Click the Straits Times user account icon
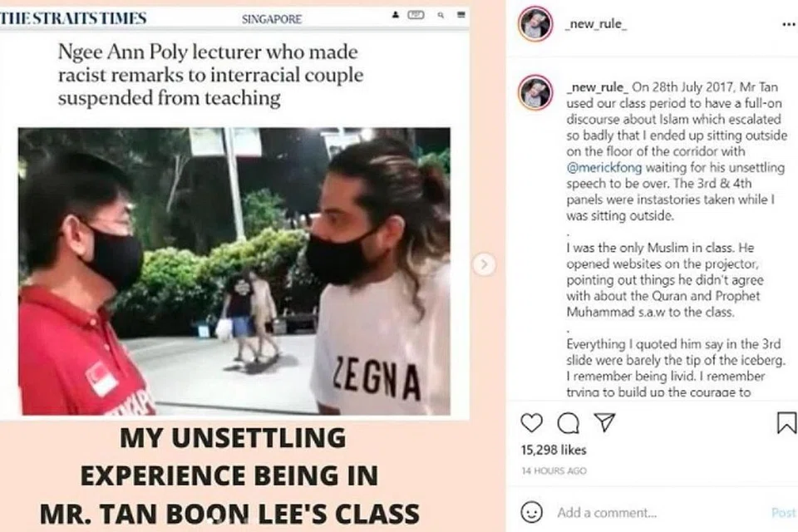798x532 pixels. 396,15
